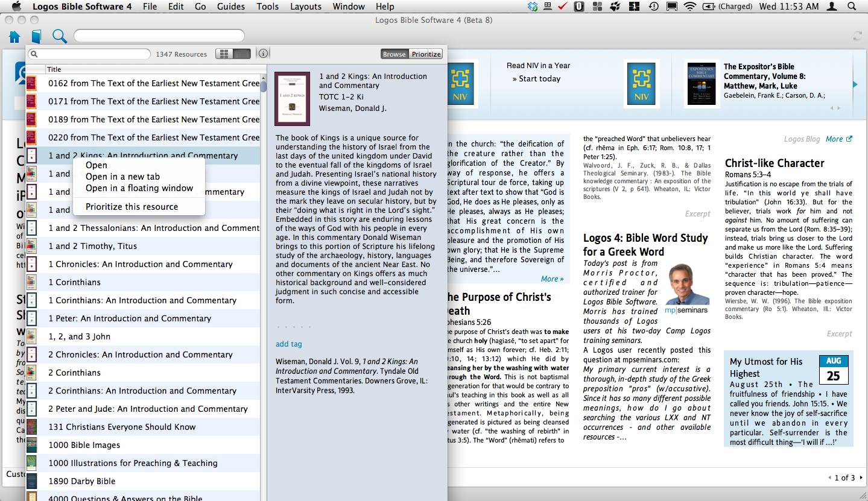The height and width of the screenshot is (501, 868).
Task: Select 0162 from The Text row icon
Action: pyautogui.click(x=31, y=83)
